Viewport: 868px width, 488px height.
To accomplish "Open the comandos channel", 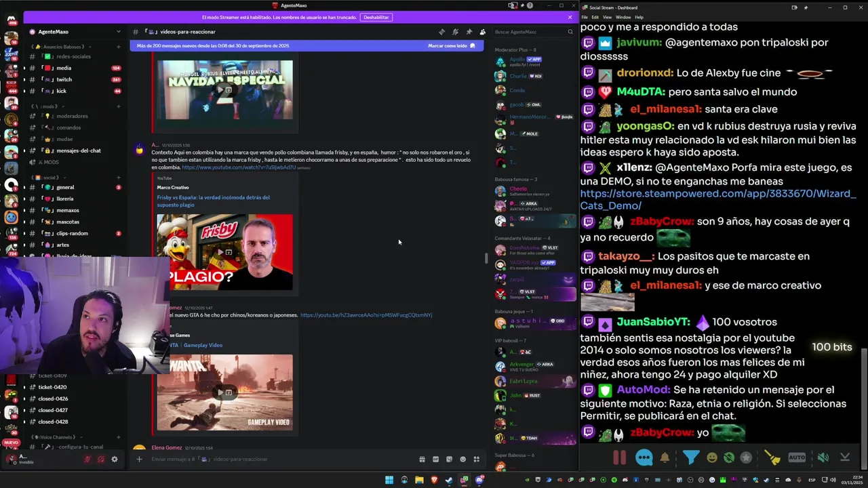I will [75, 127].
